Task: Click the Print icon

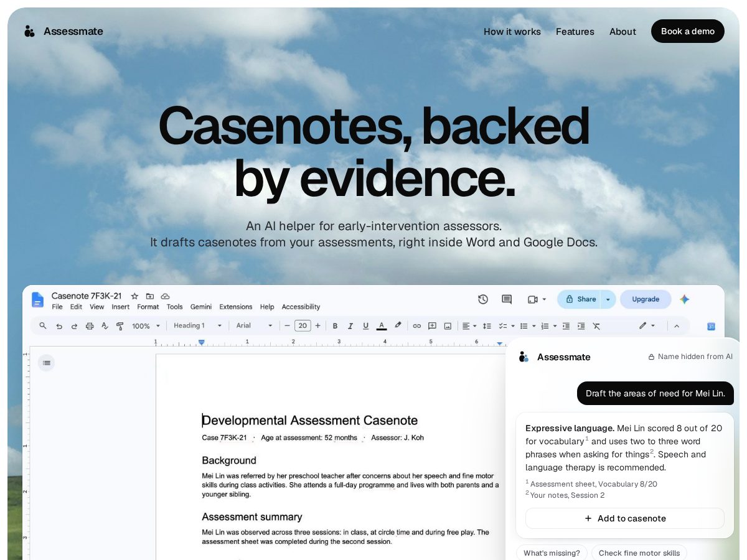Action: pos(90,325)
